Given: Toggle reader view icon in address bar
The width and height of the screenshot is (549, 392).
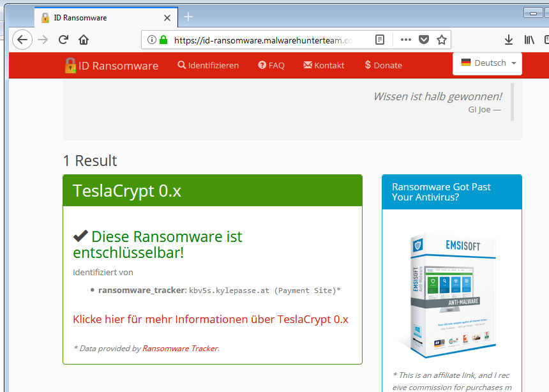Looking at the screenshot, I should click(x=380, y=40).
